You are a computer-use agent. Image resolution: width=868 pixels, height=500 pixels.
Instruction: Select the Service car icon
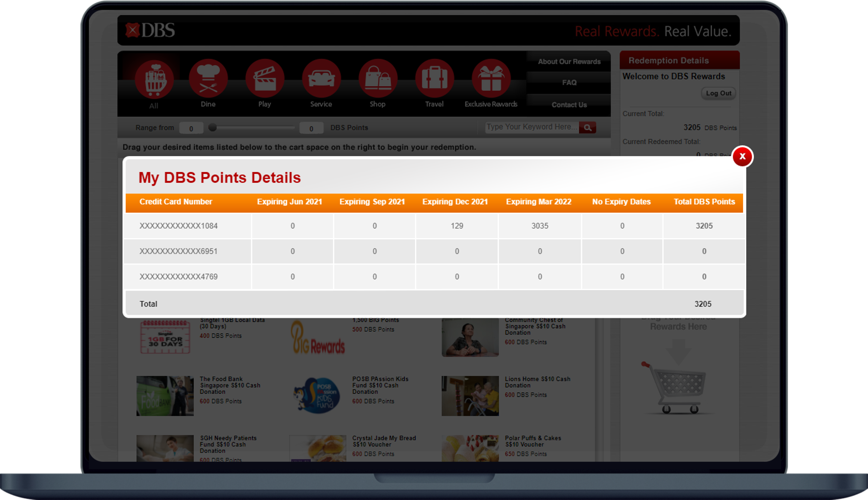pos(321,79)
